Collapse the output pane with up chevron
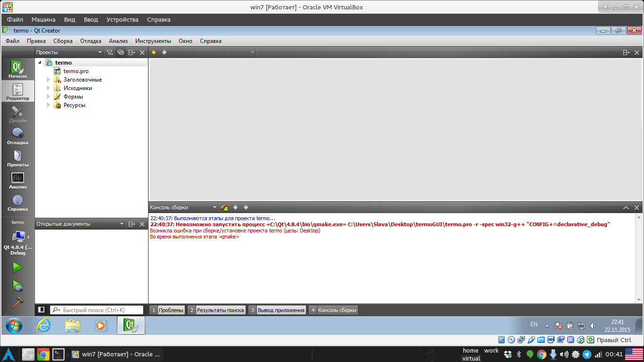 [626, 207]
